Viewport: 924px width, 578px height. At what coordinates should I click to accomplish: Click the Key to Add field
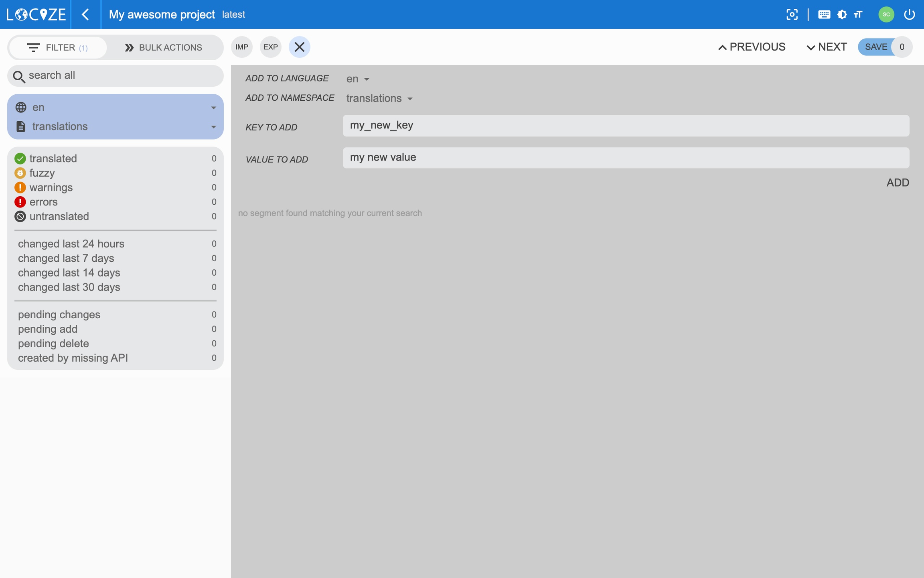(626, 126)
